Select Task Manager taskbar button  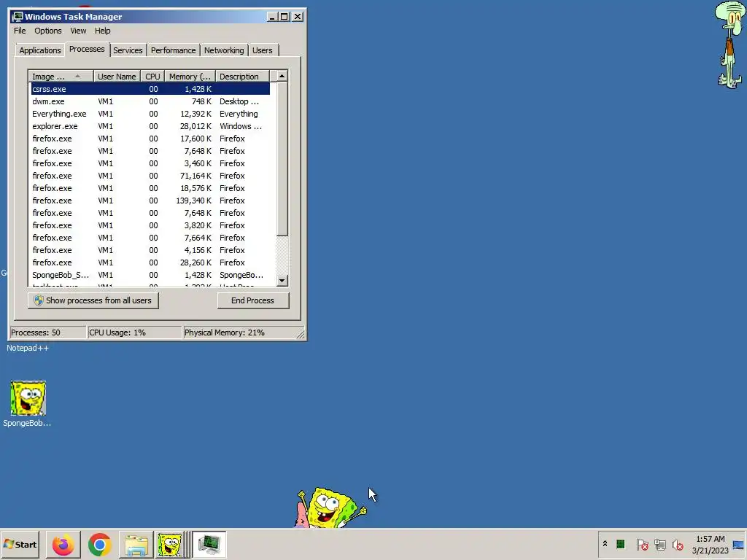[x=209, y=545]
